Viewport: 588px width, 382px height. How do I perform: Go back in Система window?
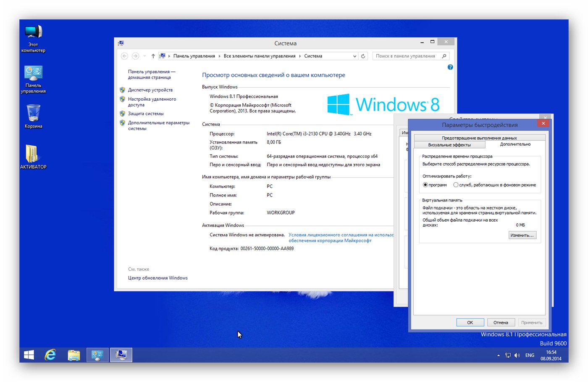tap(124, 56)
